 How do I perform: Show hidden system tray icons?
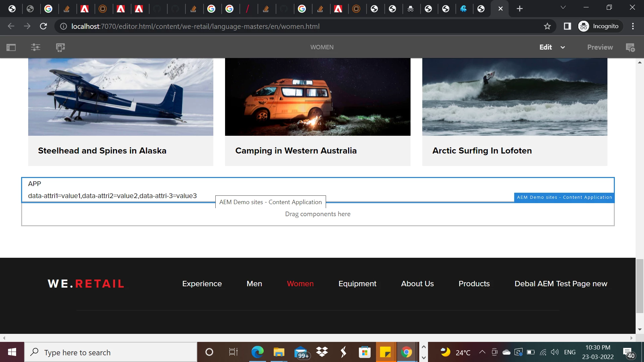pyautogui.click(x=482, y=352)
